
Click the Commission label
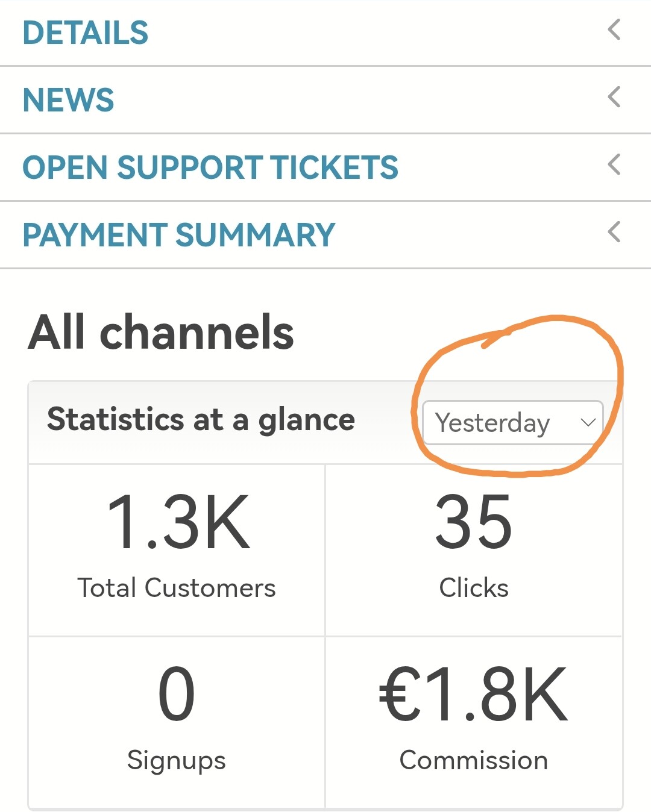coord(474,760)
